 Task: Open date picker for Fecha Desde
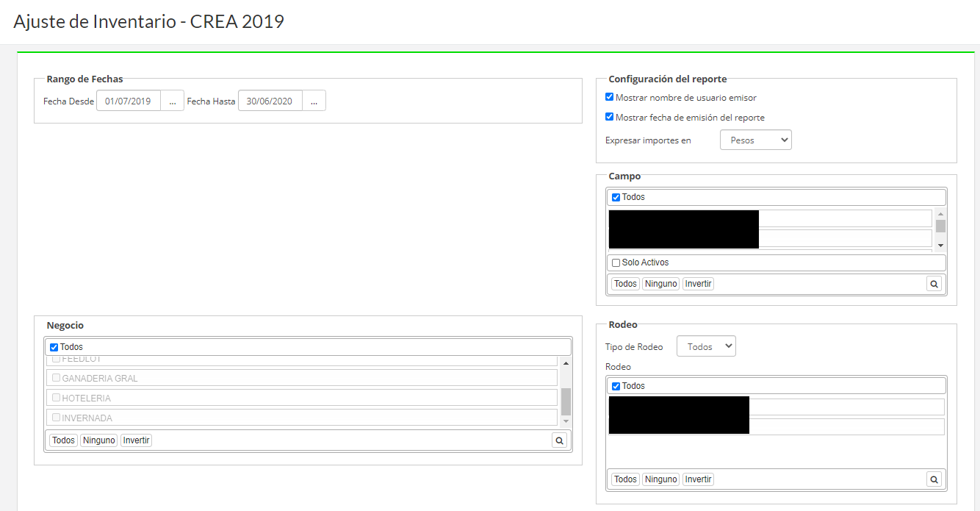point(172,101)
